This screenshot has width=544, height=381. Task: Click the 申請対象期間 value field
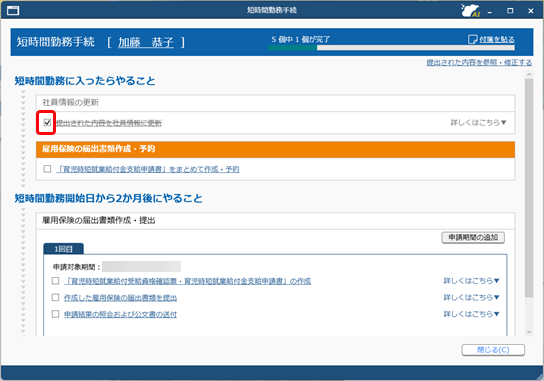[141, 266]
